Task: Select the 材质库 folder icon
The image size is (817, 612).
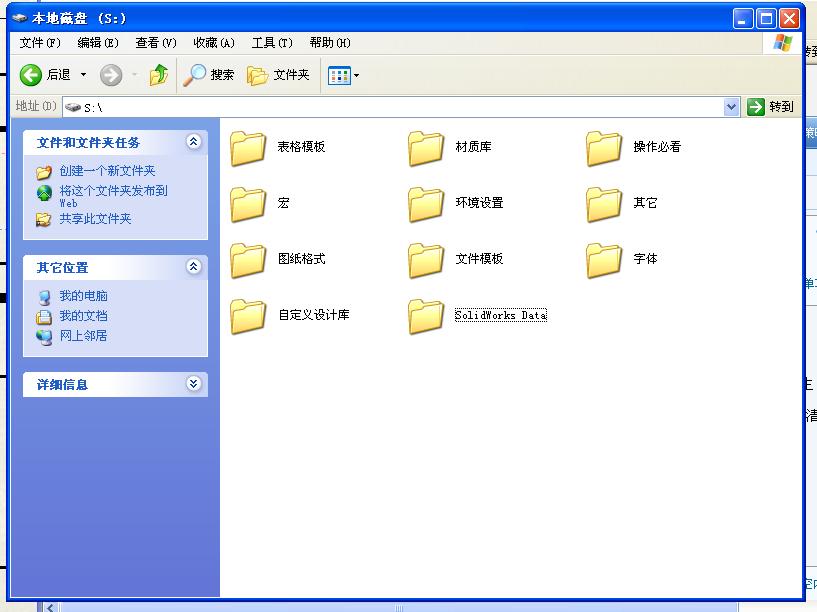Action: [426, 148]
